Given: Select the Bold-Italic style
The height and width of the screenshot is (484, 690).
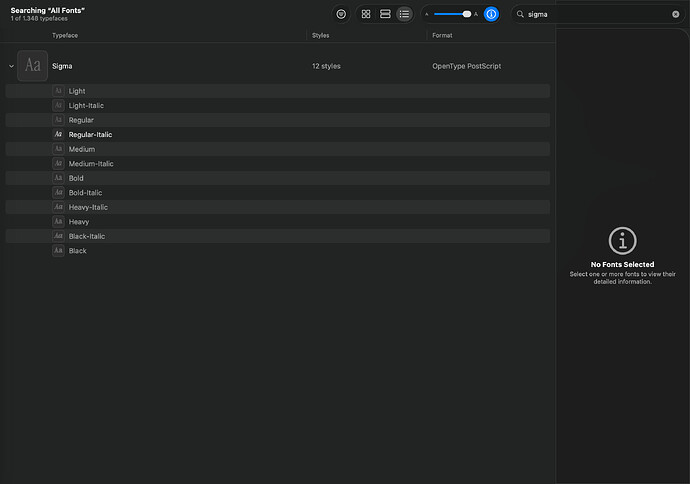Looking at the screenshot, I should (x=278, y=193).
